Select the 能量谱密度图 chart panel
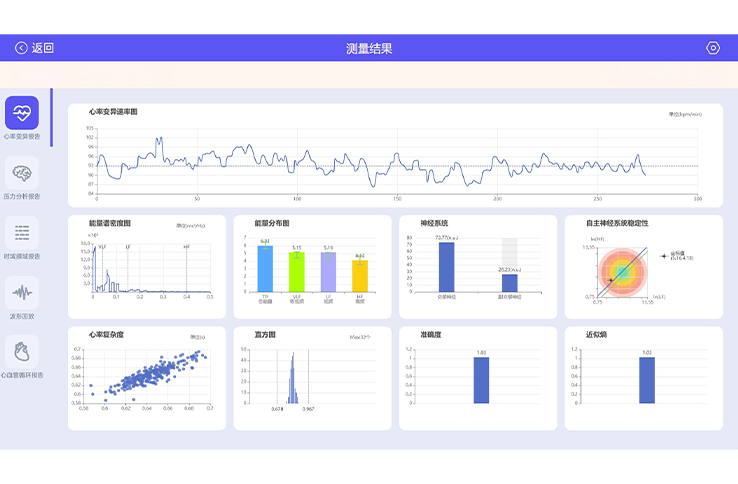Viewport: 738px width, 484px height. pos(147,267)
